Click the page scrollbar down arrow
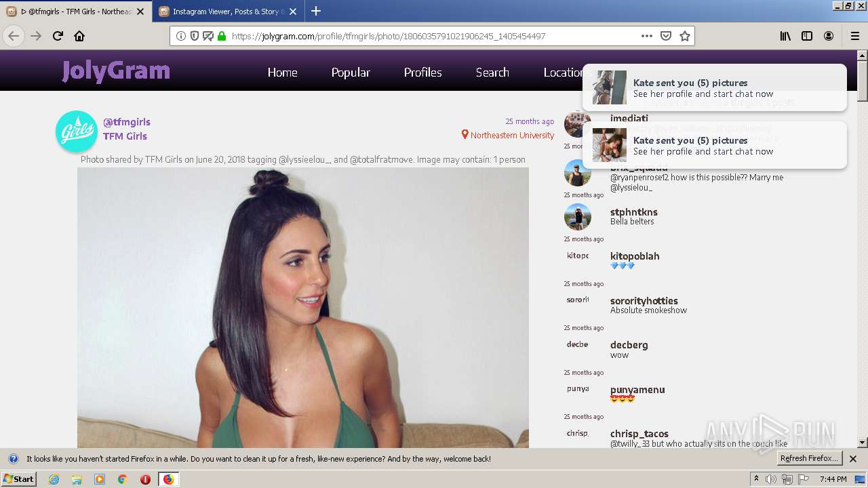This screenshot has height=488, width=868. 863,443
